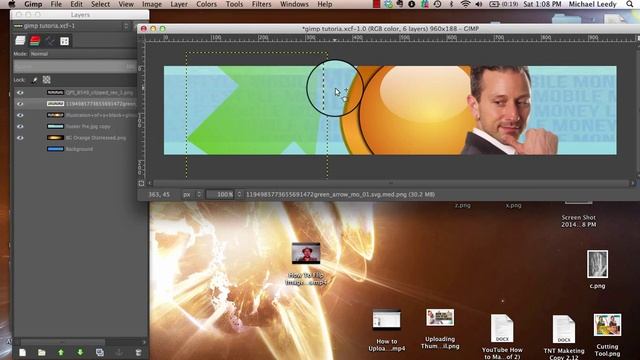Select the Uploading Thum...il.png desktop file
Image resolution: width=640 pixels, height=360 pixels.
coord(440,329)
